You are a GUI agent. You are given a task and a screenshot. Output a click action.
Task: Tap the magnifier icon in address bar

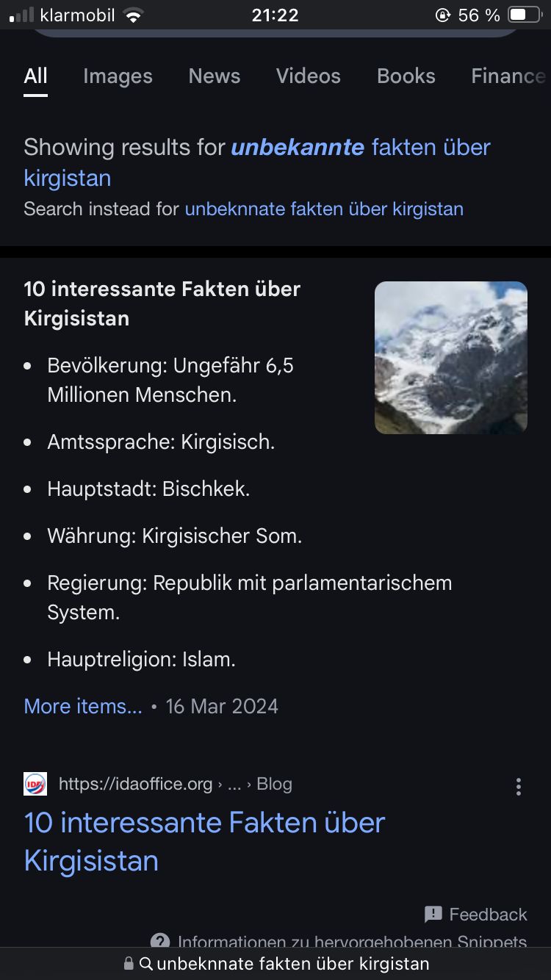click(x=145, y=964)
